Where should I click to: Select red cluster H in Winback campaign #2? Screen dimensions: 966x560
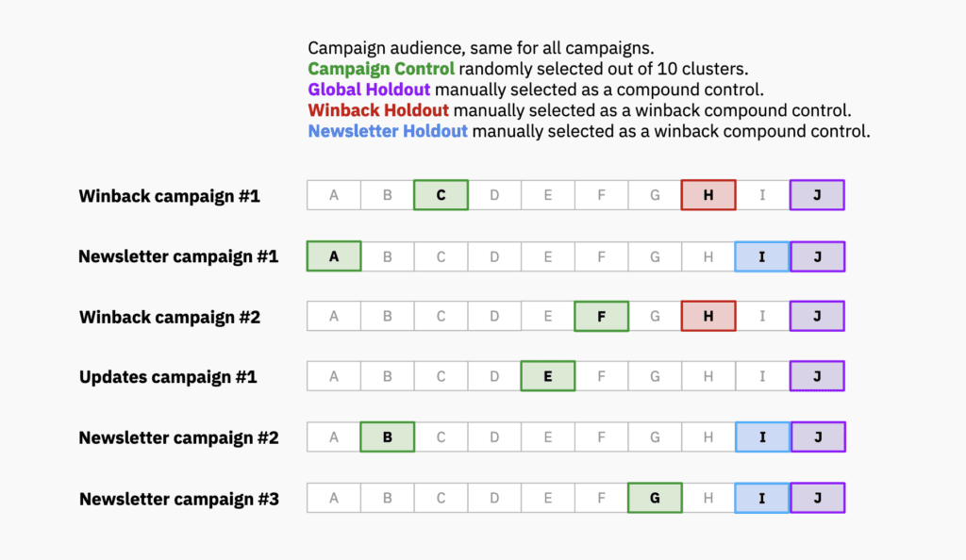click(x=708, y=317)
